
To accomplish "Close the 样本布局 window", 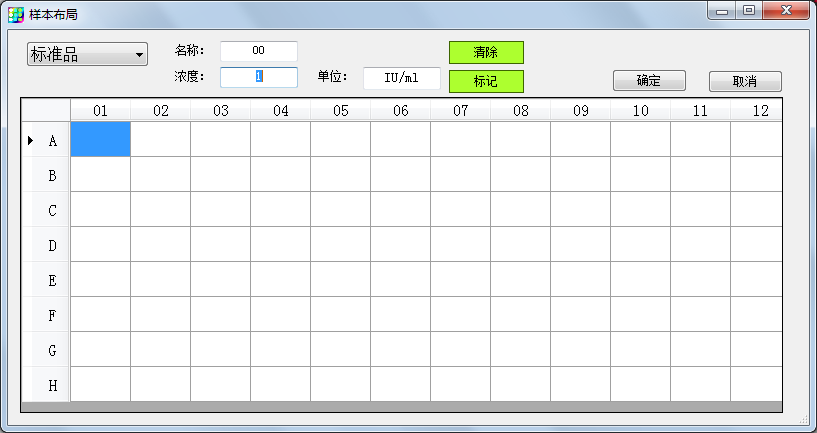I will coord(786,10).
